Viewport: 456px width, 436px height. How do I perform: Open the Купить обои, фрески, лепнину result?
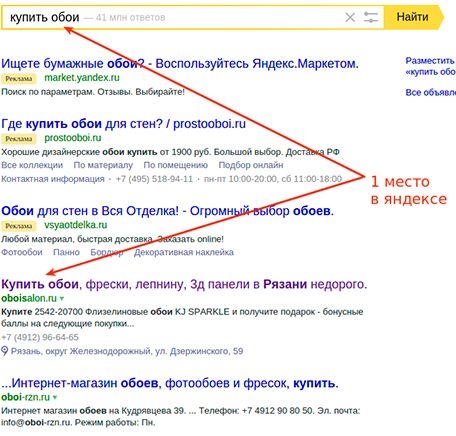[x=184, y=284]
